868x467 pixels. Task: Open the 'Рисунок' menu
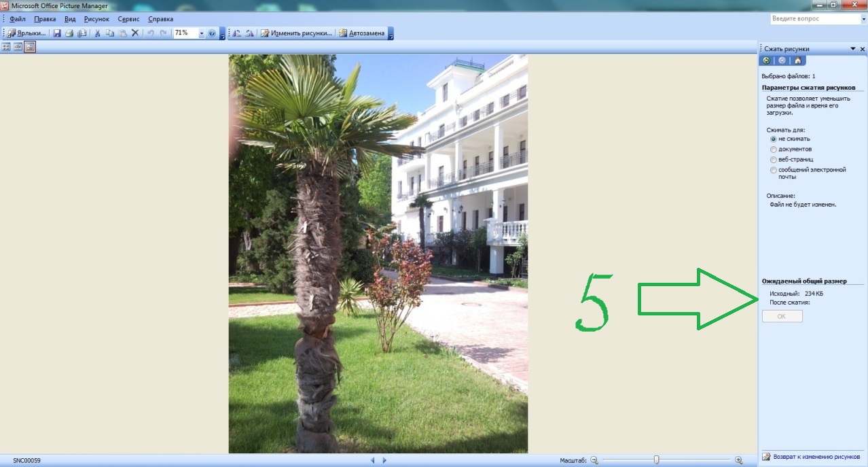tap(96, 19)
